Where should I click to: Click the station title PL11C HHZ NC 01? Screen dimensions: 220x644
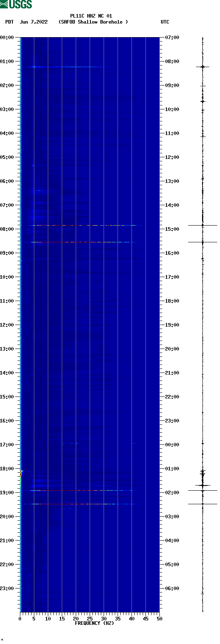[91, 16]
